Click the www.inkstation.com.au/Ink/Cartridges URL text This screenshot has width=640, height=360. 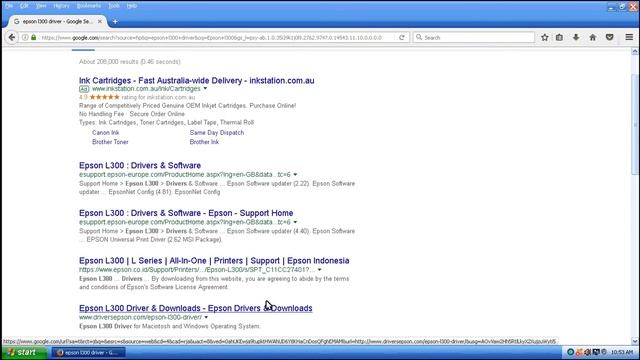(x=146, y=89)
